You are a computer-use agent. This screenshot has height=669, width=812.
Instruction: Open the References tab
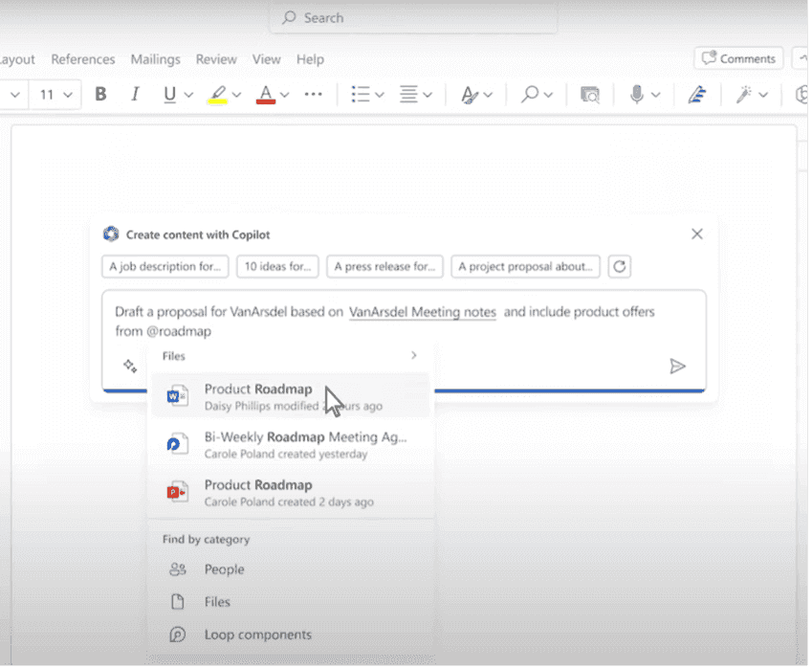point(83,59)
